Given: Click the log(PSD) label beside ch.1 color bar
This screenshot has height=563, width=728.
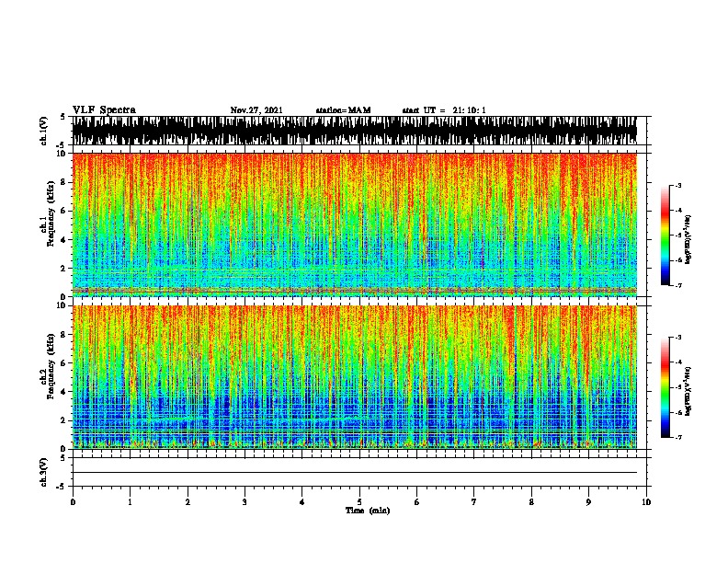Looking at the screenshot, I should (688, 240).
